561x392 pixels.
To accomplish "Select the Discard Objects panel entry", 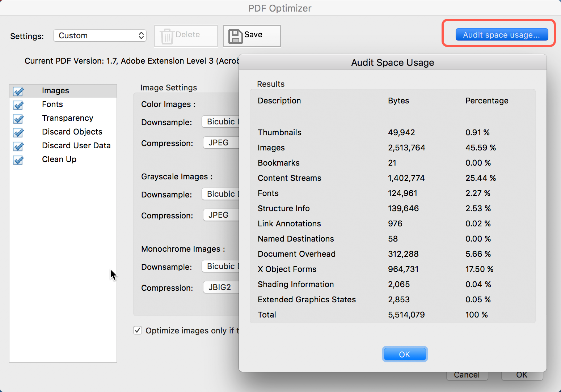I will (72, 132).
